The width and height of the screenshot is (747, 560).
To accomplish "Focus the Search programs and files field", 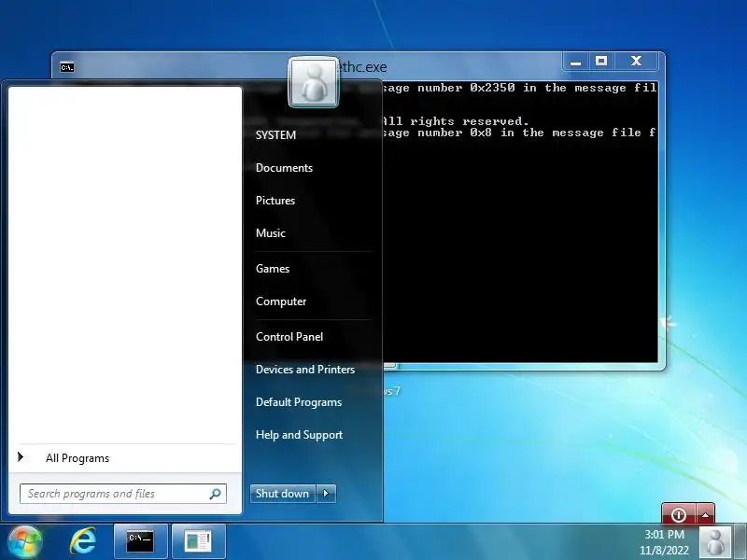I will pos(123,494).
